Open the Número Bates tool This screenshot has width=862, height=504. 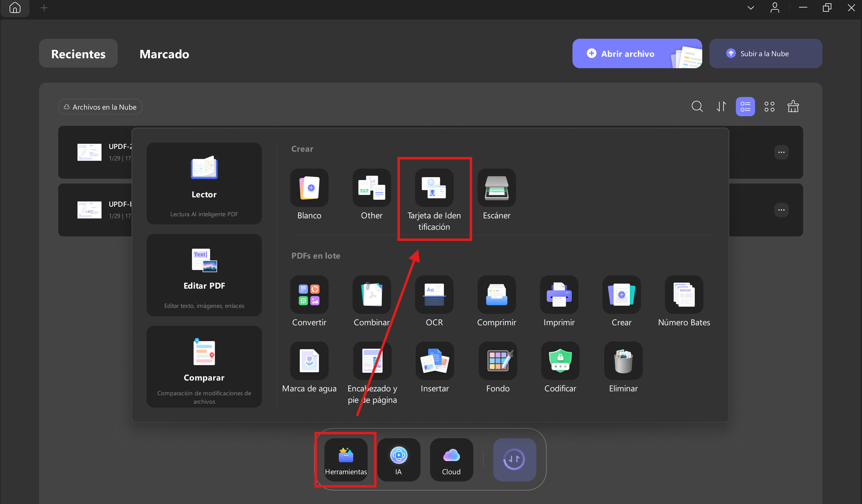click(684, 295)
